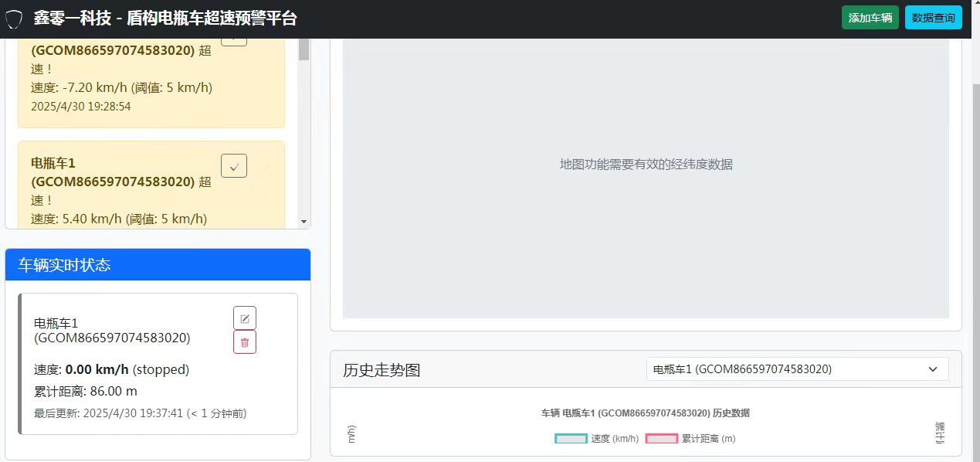Open 数据查询 via the cyan button

(933, 16)
